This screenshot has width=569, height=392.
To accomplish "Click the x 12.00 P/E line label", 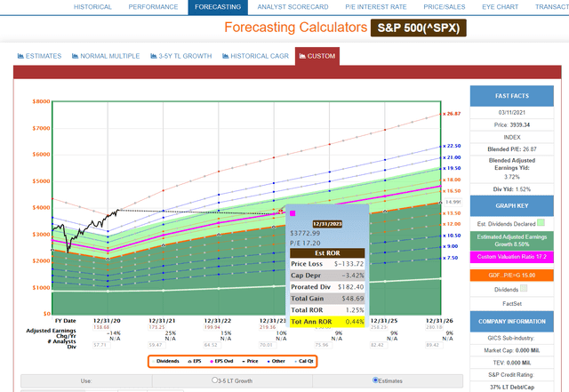I will point(452,224).
